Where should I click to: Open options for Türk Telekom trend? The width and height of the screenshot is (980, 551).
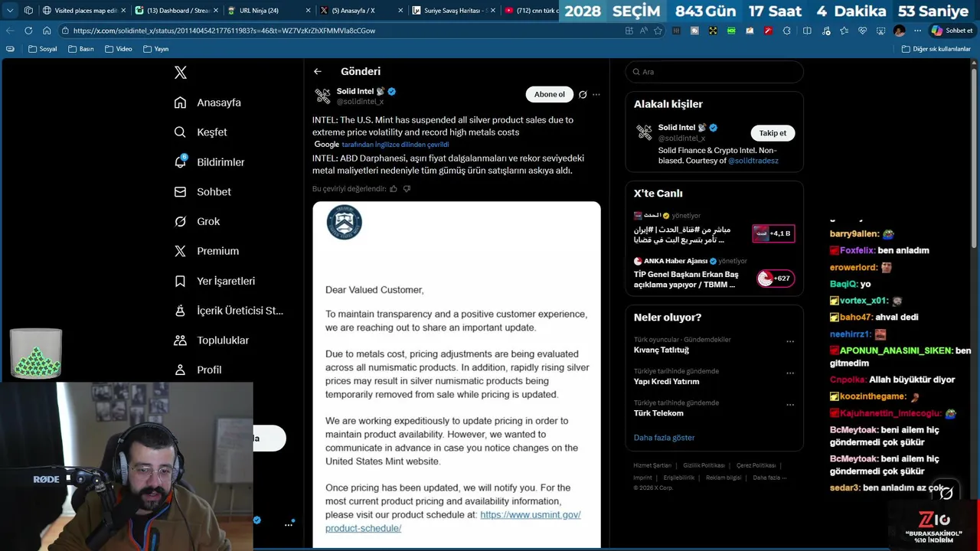tap(790, 405)
